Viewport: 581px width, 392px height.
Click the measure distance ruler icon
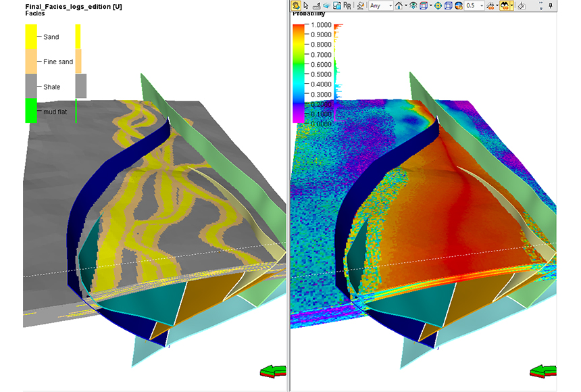click(x=316, y=5)
